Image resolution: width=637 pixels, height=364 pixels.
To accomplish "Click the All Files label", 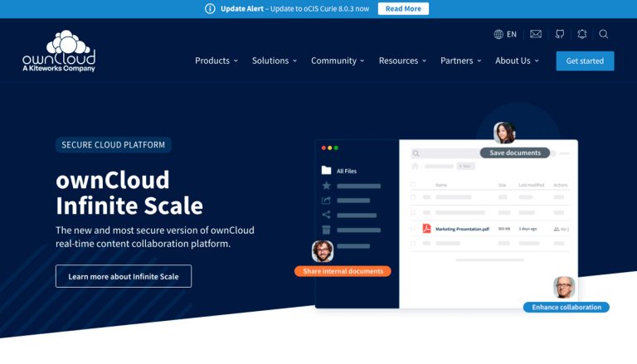I will coord(347,171).
